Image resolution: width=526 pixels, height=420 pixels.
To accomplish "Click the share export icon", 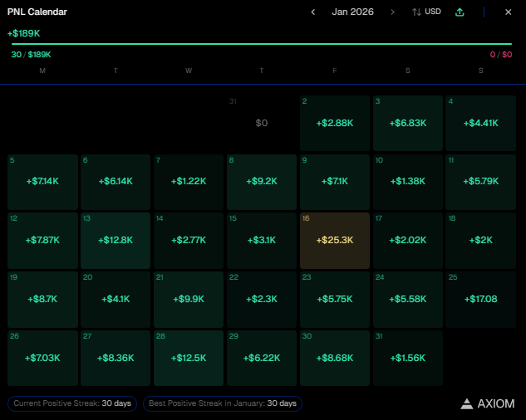I will pyautogui.click(x=460, y=12).
